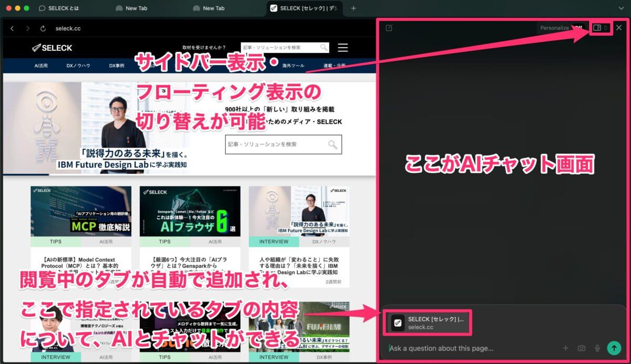The image size is (631, 364).
Task: Start a new chat with compose icon
Action: (x=389, y=28)
